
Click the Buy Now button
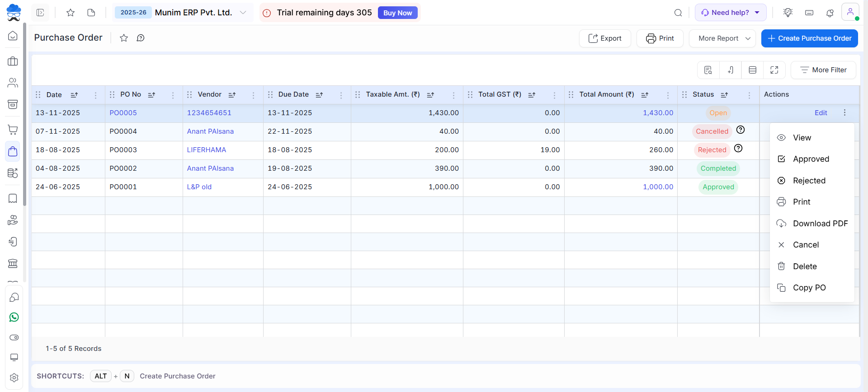[x=397, y=13]
